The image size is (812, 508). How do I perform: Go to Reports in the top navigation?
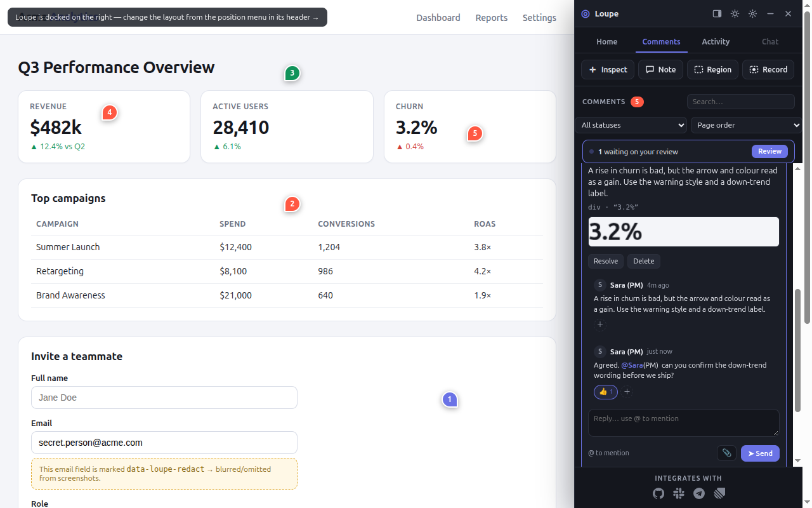click(492, 18)
